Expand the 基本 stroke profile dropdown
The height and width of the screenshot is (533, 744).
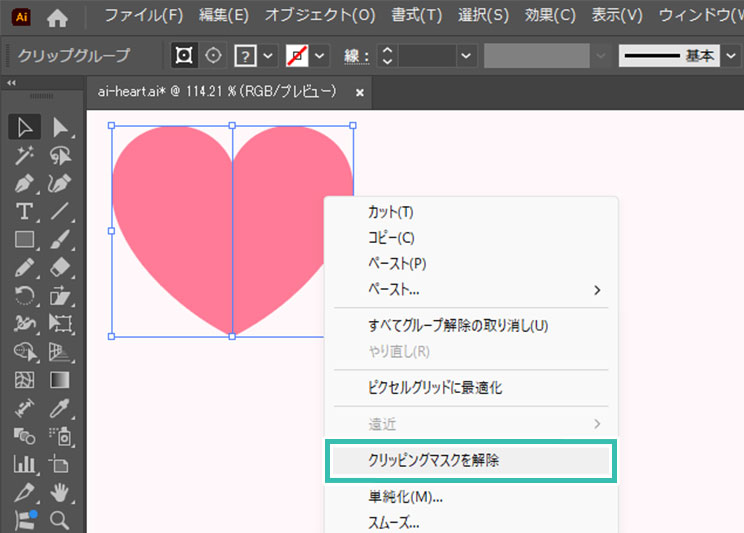731,56
